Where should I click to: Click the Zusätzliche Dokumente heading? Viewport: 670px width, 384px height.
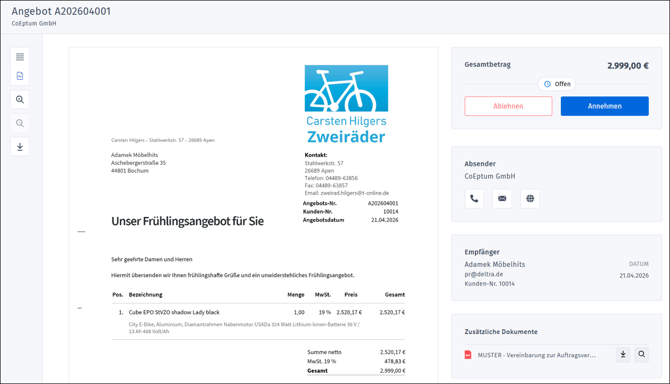point(501,331)
